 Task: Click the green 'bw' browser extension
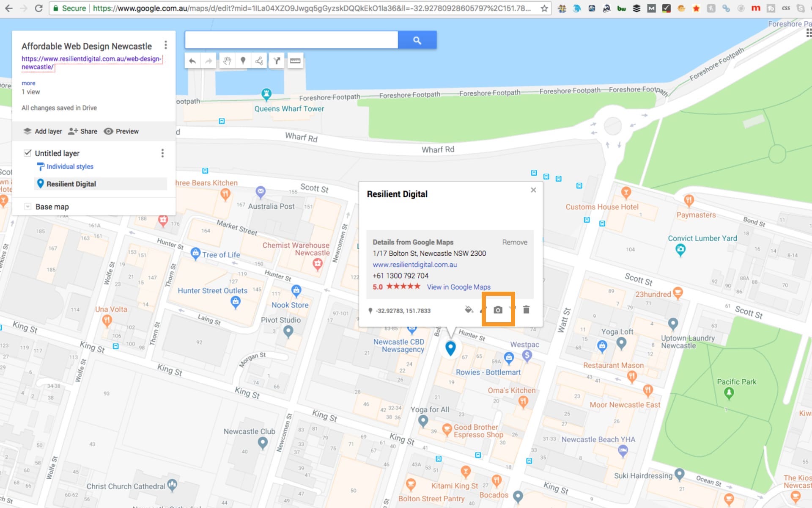621,8
